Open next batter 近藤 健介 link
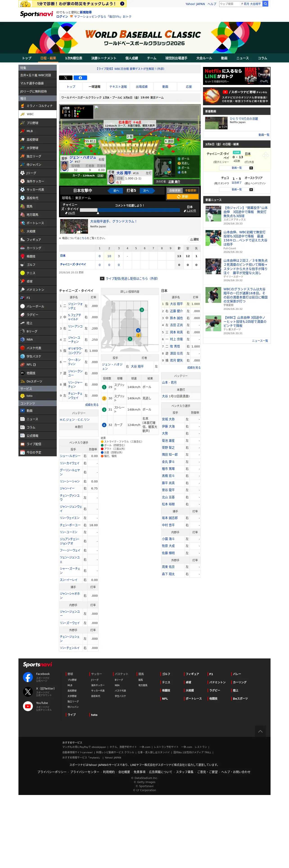The image size is (289, 868). tap(174, 182)
